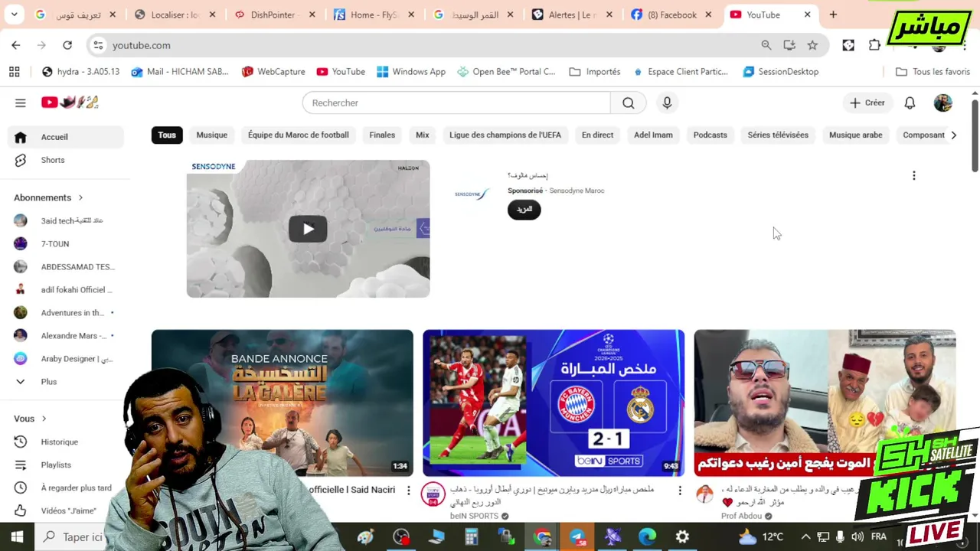Open the Prof Abdou video thumbnail
The height and width of the screenshot is (551, 980).
click(825, 403)
